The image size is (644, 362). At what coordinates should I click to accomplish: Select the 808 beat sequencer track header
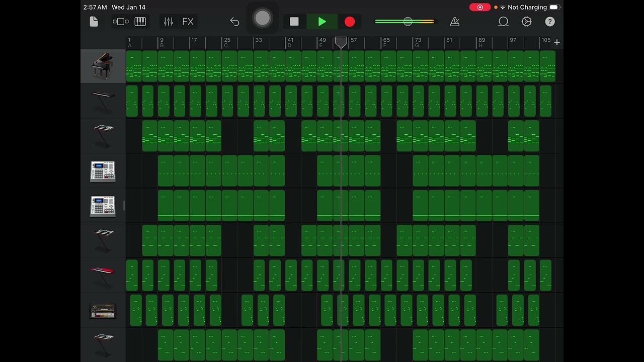pos(103,310)
